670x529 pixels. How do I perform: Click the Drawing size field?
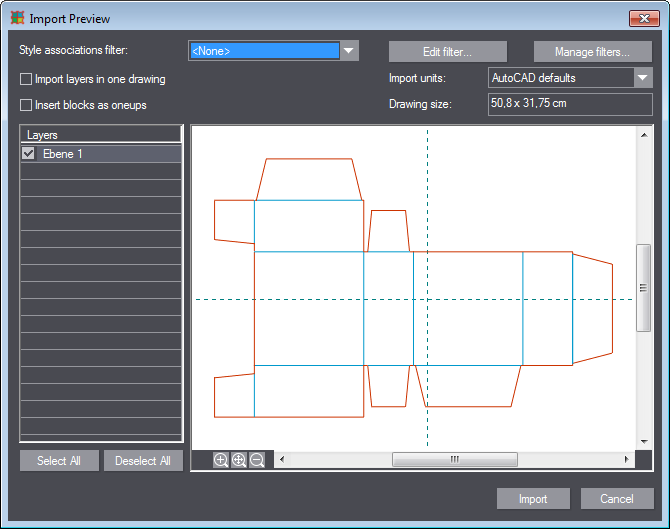[569, 104]
